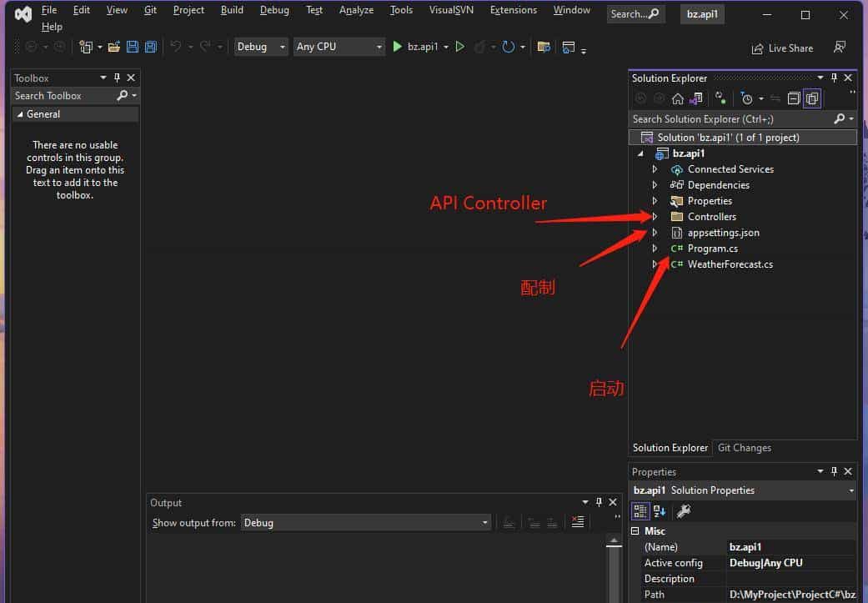Expand the Controllers folder node
The image size is (868, 603).
pyautogui.click(x=655, y=217)
